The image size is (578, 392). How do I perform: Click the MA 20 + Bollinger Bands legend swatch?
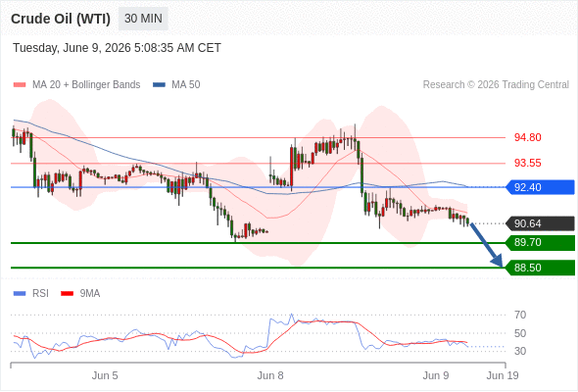tap(20, 85)
